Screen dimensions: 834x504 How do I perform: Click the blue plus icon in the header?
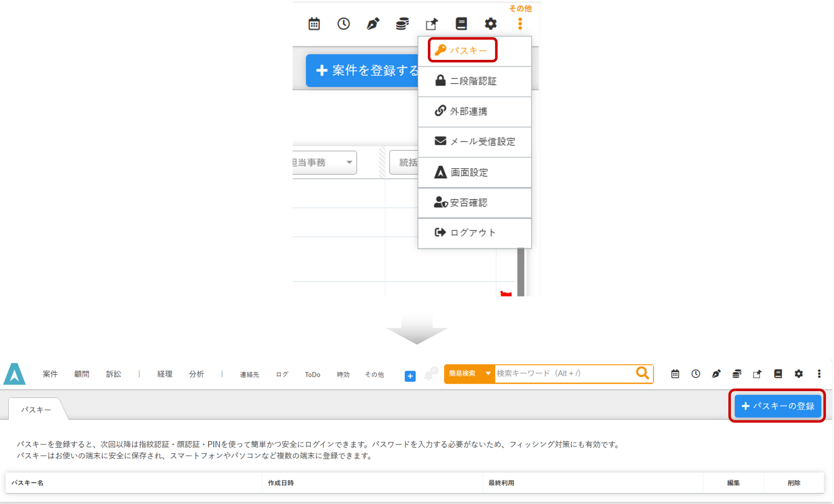click(x=410, y=376)
